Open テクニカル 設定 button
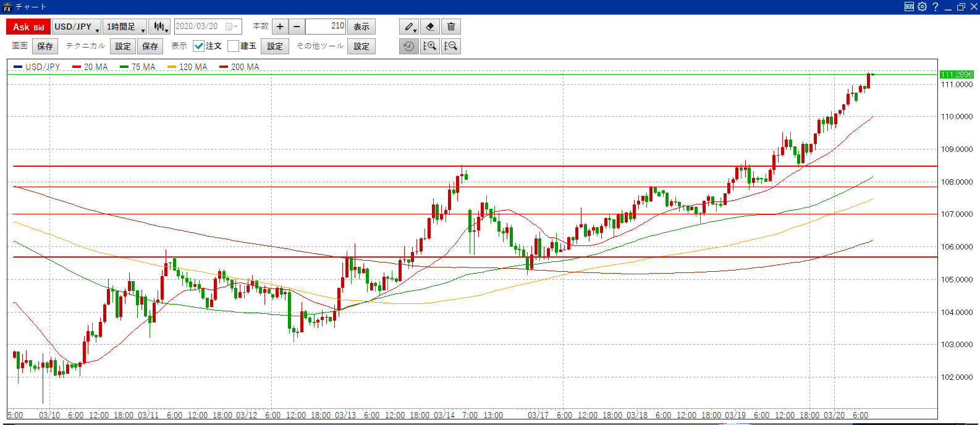The height and width of the screenshot is (425, 980). (123, 46)
